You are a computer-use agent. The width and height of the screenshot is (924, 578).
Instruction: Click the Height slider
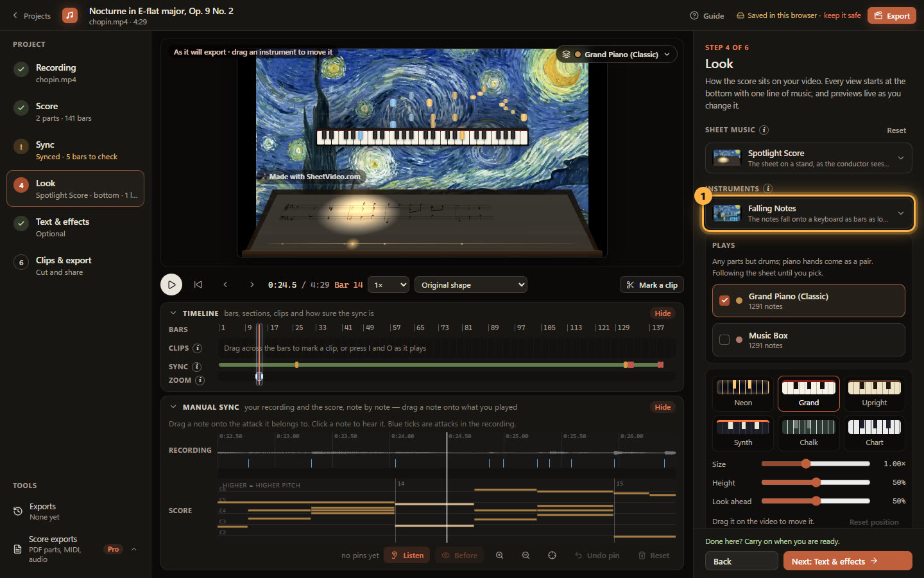[816, 482]
